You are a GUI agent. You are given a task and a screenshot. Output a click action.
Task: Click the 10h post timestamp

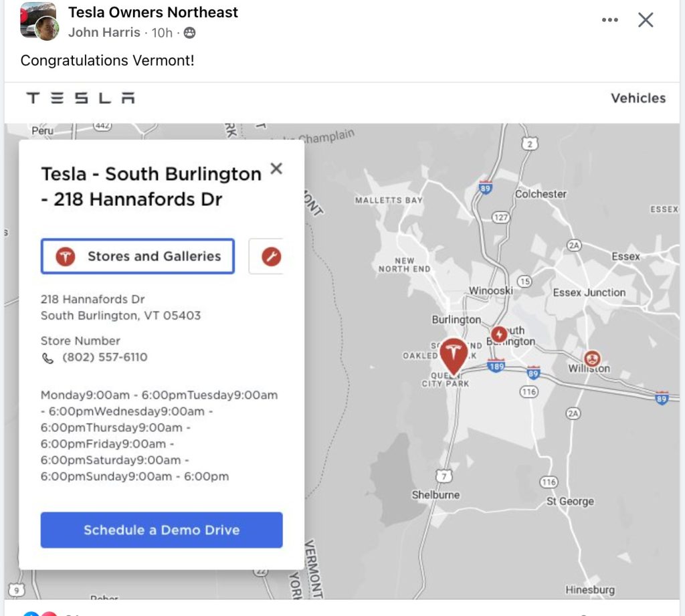[x=162, y=32]
